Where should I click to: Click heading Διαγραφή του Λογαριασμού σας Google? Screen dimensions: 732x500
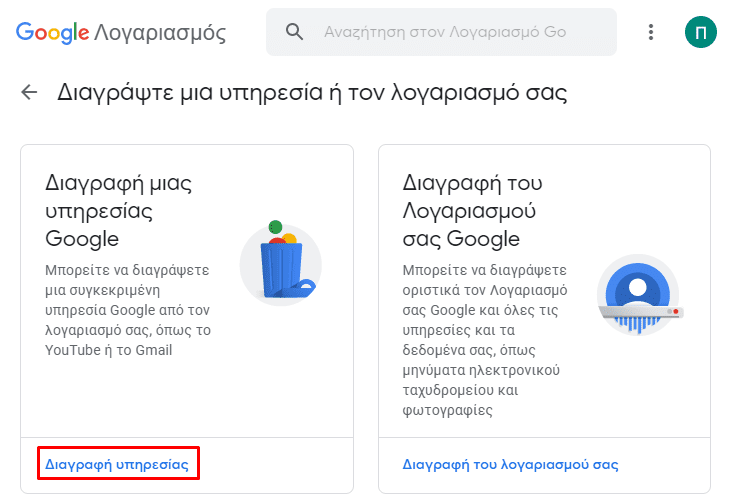472,211
